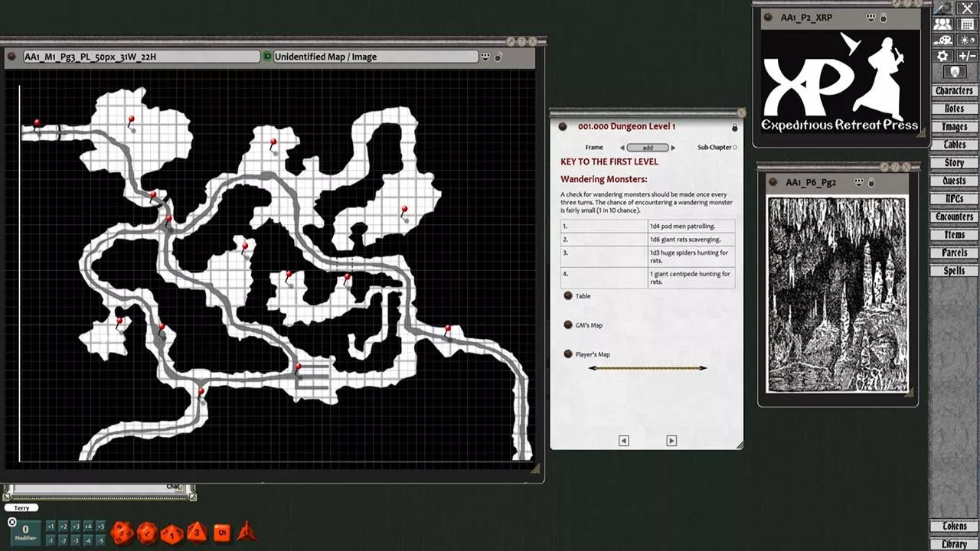Open the Story sidebar tab
Screen dimensions: 980x551
click(954, 163)
